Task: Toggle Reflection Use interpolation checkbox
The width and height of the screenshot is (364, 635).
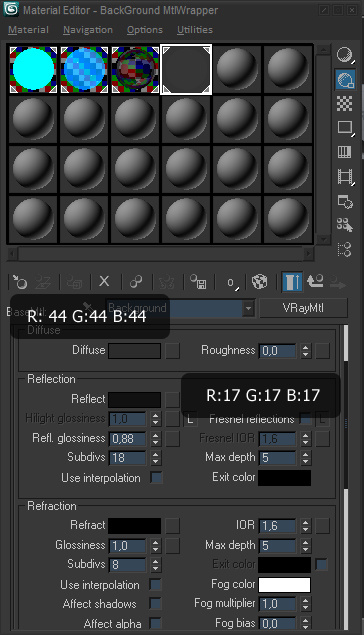Action: tap(156, 477)
